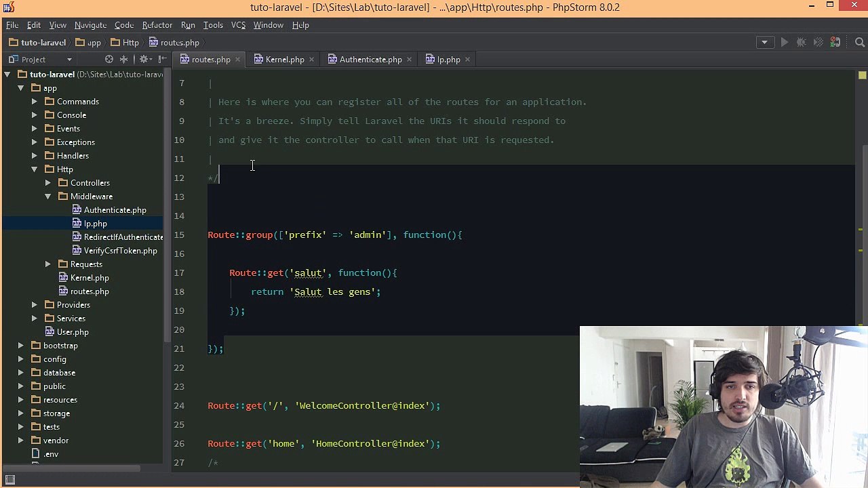
Task: Expand the Requests folder arrow
Action: [x=48, y=264]
